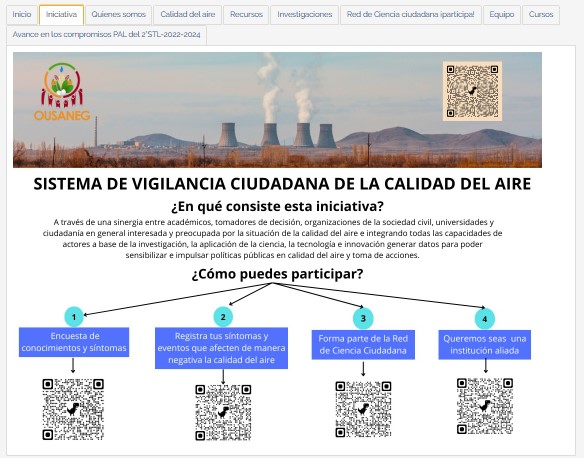Screen dimensions: 584x458
Task: Click the QR code in the banner
Action: coord(472,91)
